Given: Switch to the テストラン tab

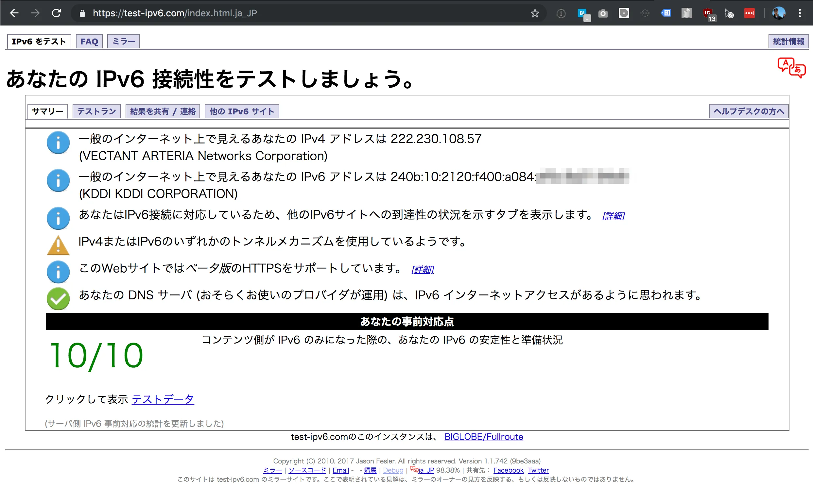Looking at the screenshot, I should (x=96, y=111).
